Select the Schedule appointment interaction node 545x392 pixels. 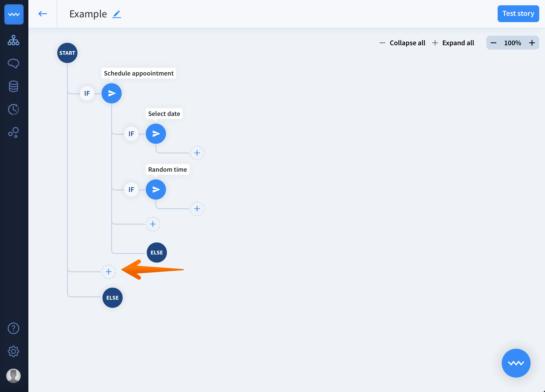112,93
